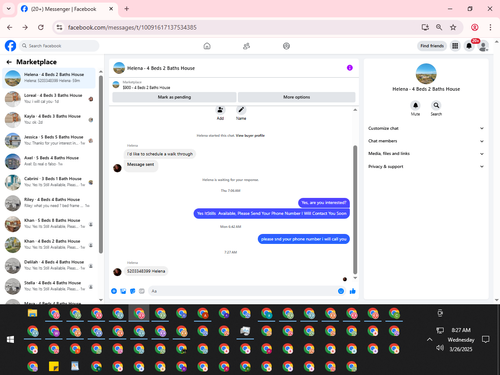Go back using the Marketplace back arrow
The image size is (500, 375).
point(9,62)
